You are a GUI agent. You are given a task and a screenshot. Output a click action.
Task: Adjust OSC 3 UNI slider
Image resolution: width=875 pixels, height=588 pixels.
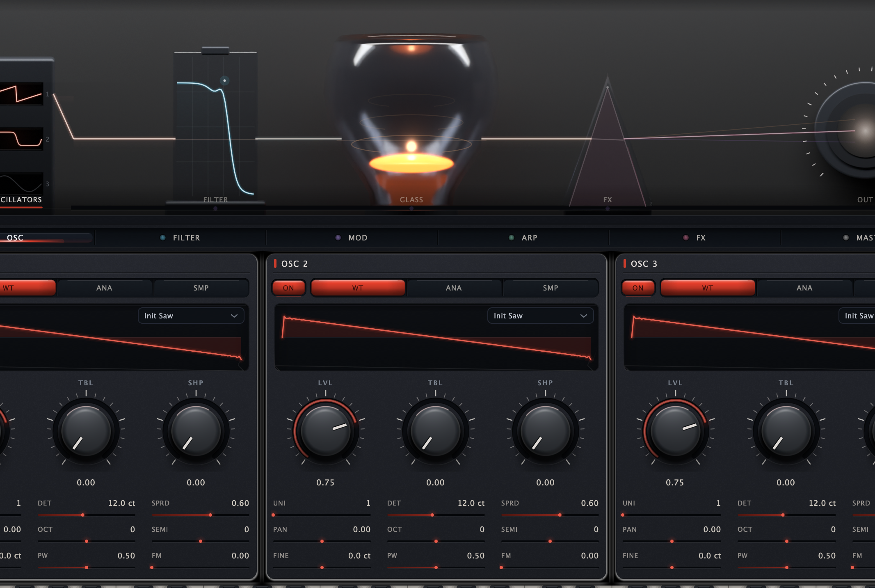point(672,515)
